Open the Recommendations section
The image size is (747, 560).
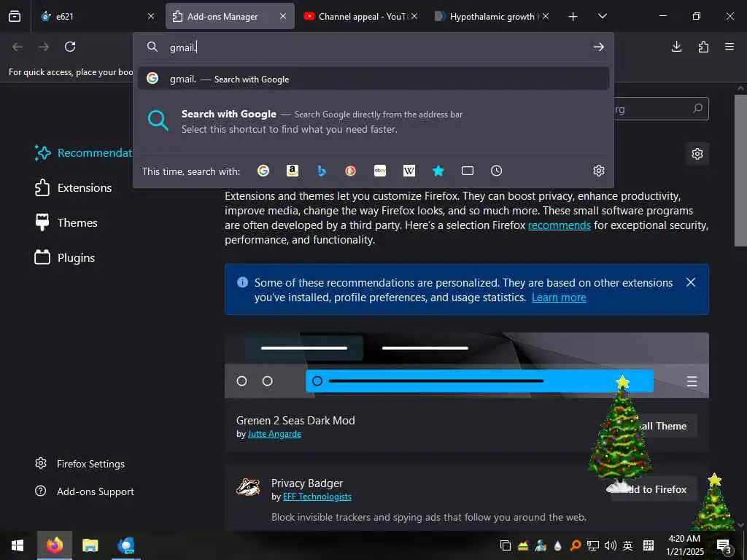point(84,153)
